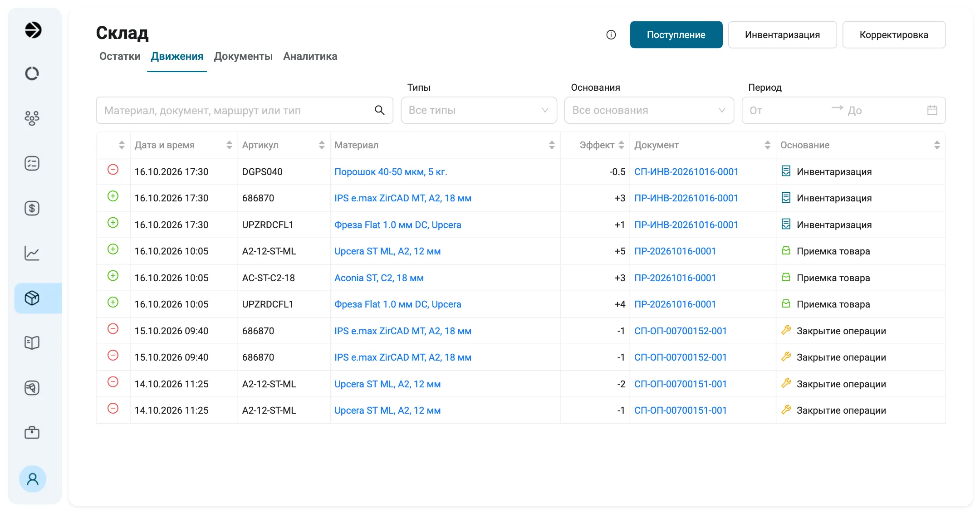Select the Движения tab
Viewport: 980px width, 513px height.
click(177, 56)
